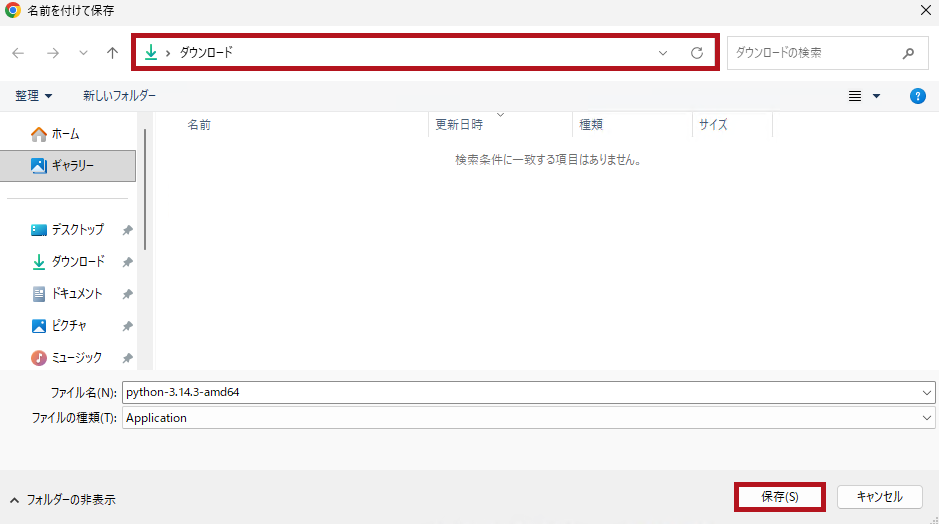The height and width of the screenshot is (524, 939).
Task: Sort by the 更新日時 column header
Action: coord(459,125)
